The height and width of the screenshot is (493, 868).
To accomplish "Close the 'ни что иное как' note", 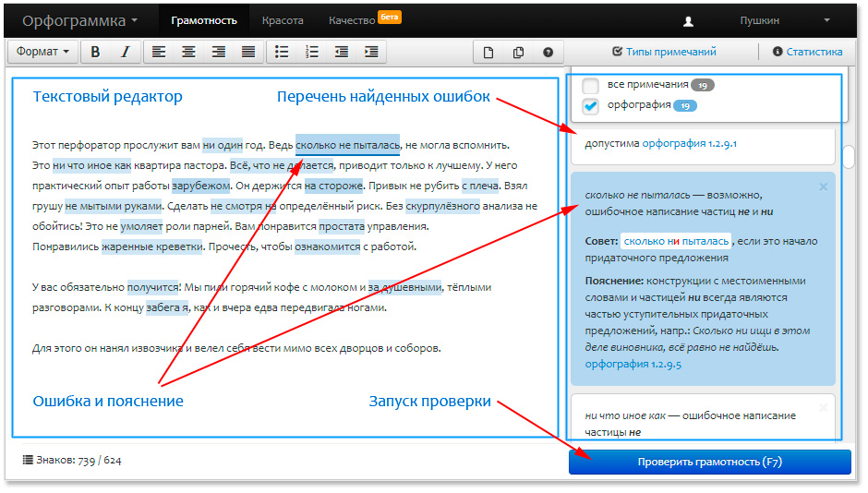I will (x=823, y=408).
